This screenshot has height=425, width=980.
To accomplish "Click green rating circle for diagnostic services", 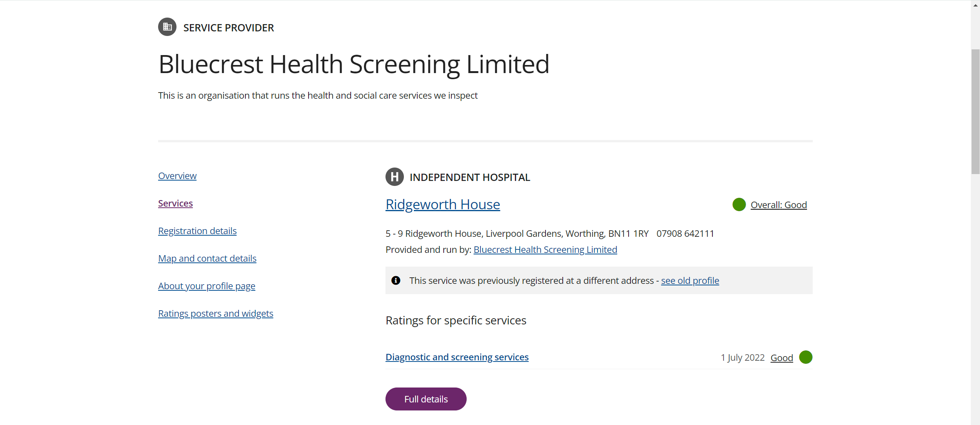I will coord(806,357).
